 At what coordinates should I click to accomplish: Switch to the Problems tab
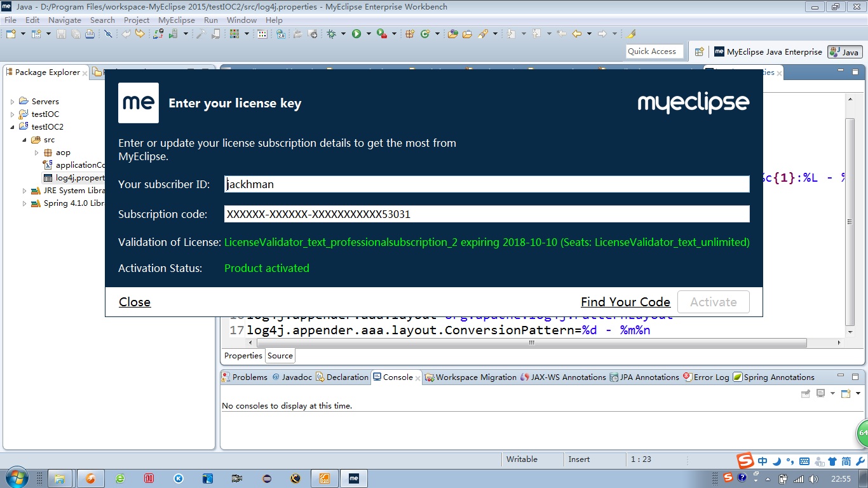(x=245, y=377)
